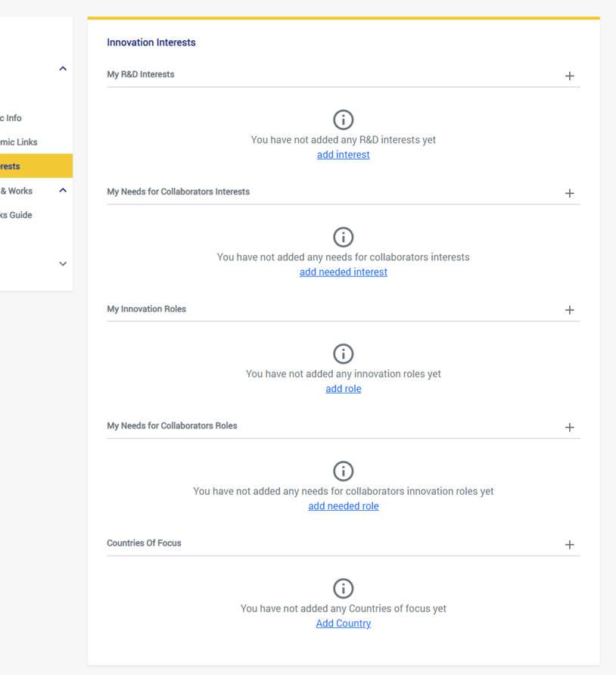The image size is (616, 675).
Task: Add entry via plus icon beside Needs for Collaborators Interests
Action: point(569,193)
